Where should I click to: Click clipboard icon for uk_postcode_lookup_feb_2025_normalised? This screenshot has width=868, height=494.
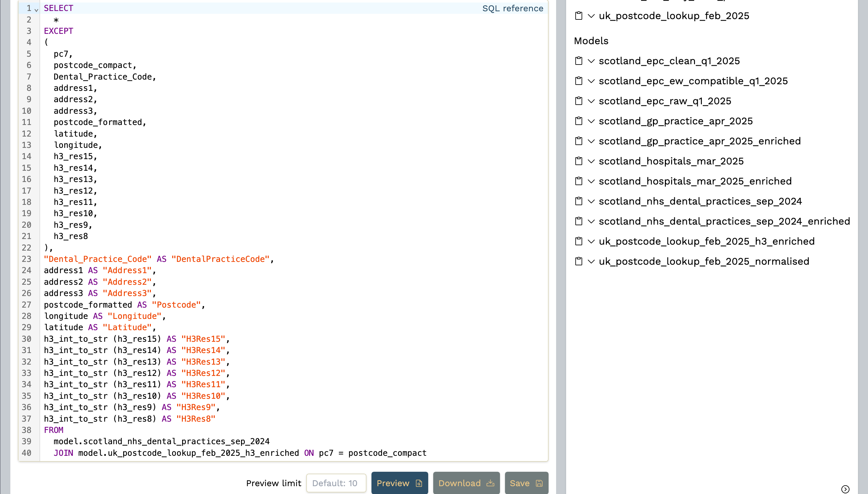click(x=578, y=261)
